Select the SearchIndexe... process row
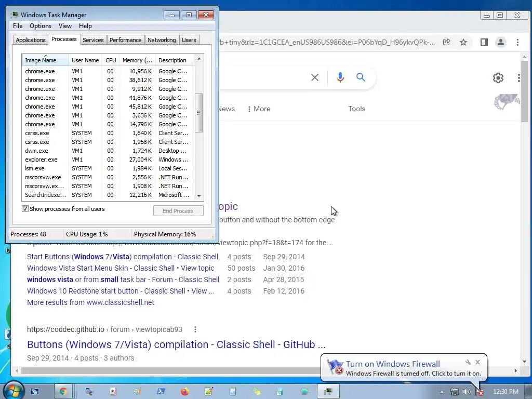This screenshot has height=399, width=532. click(108, 195)
